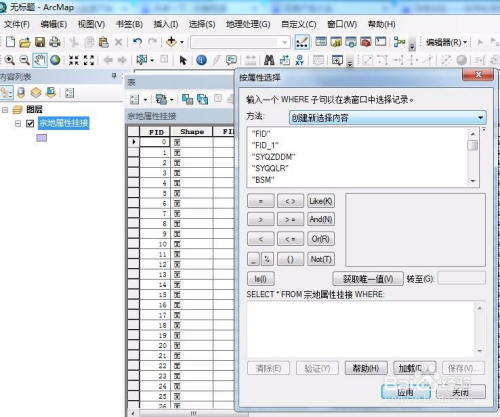Open a map document via folder icon
The image size is (500, 417).
coord(25,42)
